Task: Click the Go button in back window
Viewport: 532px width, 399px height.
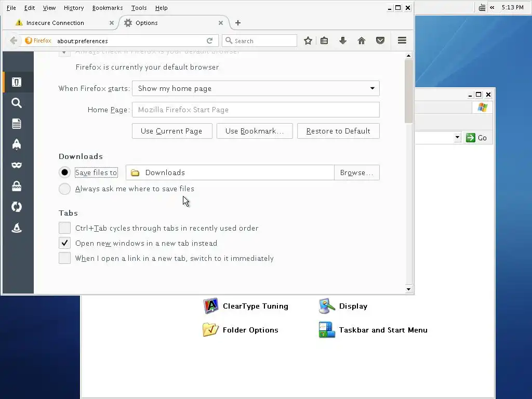Action: click(476, 138)
